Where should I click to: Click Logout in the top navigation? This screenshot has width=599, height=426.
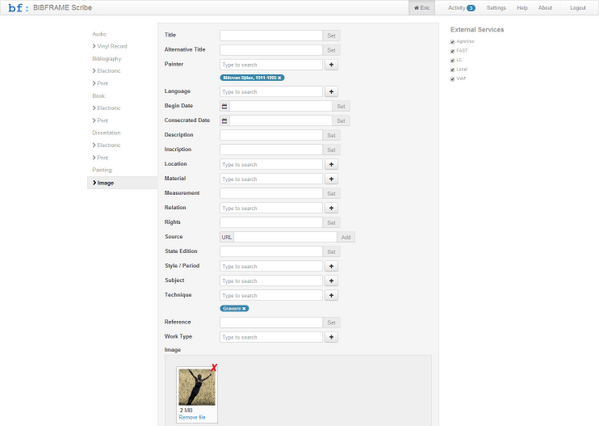point(578,8)
